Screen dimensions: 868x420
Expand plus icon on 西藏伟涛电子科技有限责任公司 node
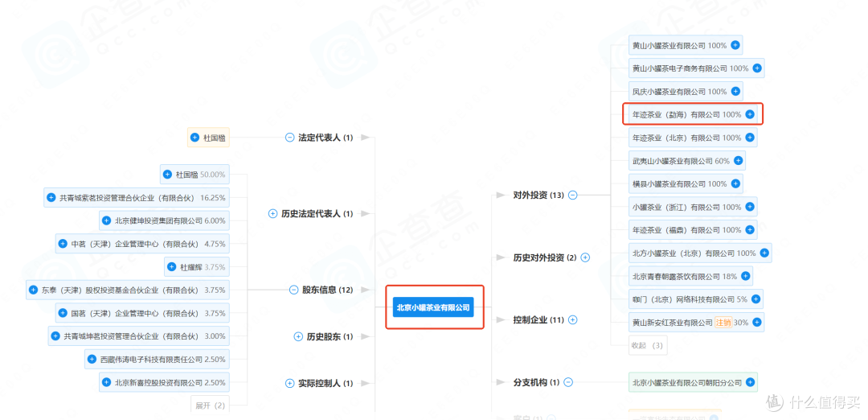tap(92, 359)
